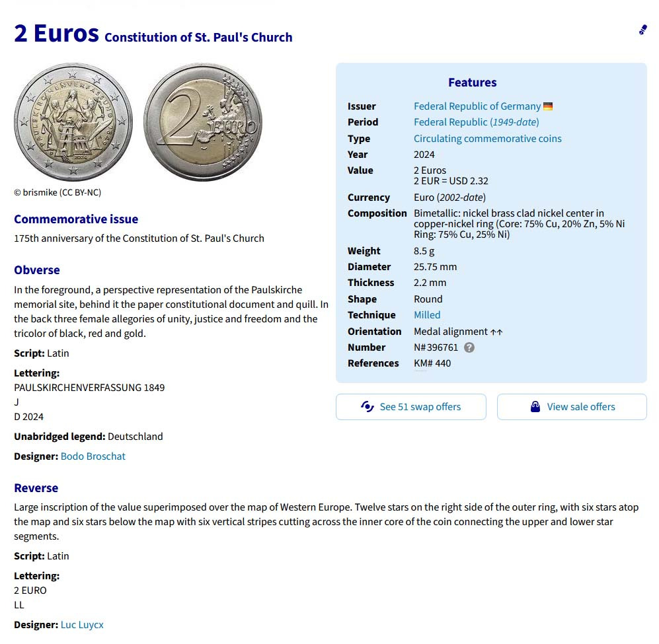The width and height of the screenshot is (659, 644).
Task: View designer Bodo Broschat's page
Action: point(93,456)
